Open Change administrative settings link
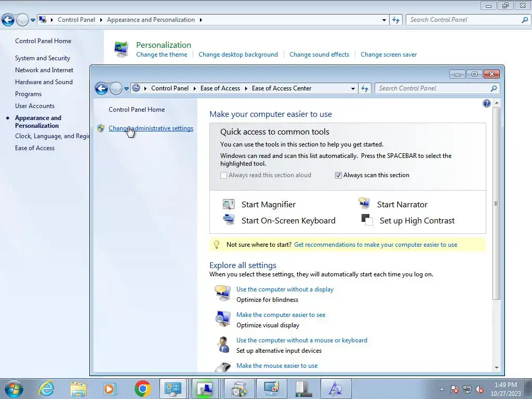Viewport: 532px width, 399px height. (151, 128)
